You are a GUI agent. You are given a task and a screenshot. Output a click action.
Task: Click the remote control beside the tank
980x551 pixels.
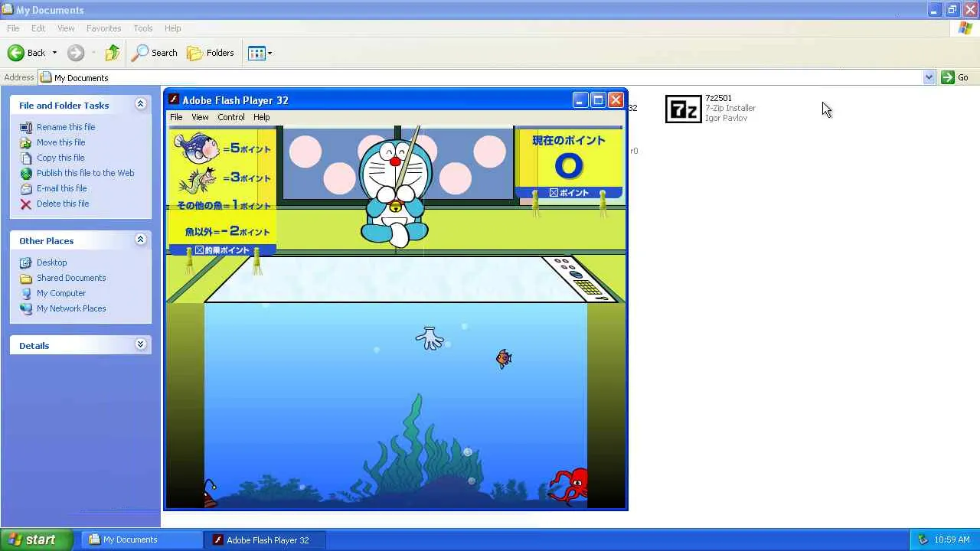pos(581,279)
